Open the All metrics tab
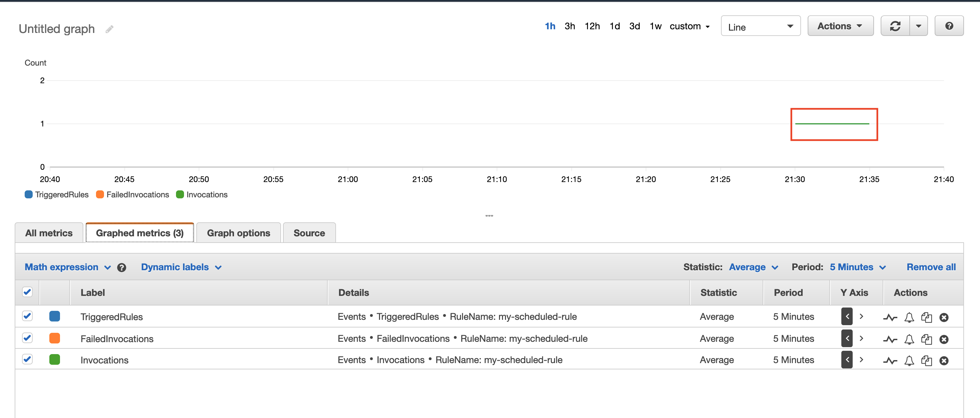 coord(49,233)
